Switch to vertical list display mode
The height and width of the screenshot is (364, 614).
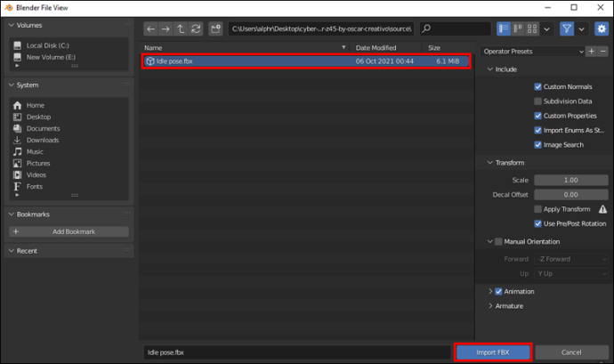tap(504, 28)
